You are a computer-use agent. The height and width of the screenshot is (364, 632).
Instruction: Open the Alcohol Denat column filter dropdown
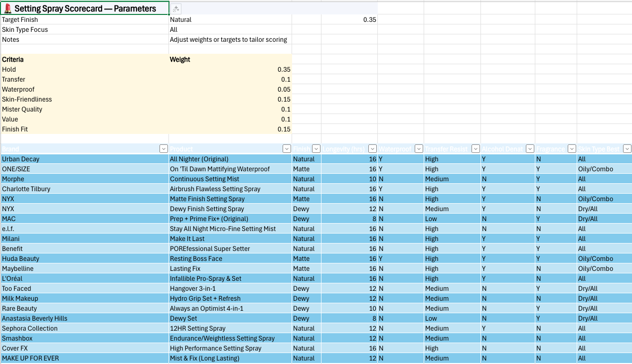[x=530, y=149]
